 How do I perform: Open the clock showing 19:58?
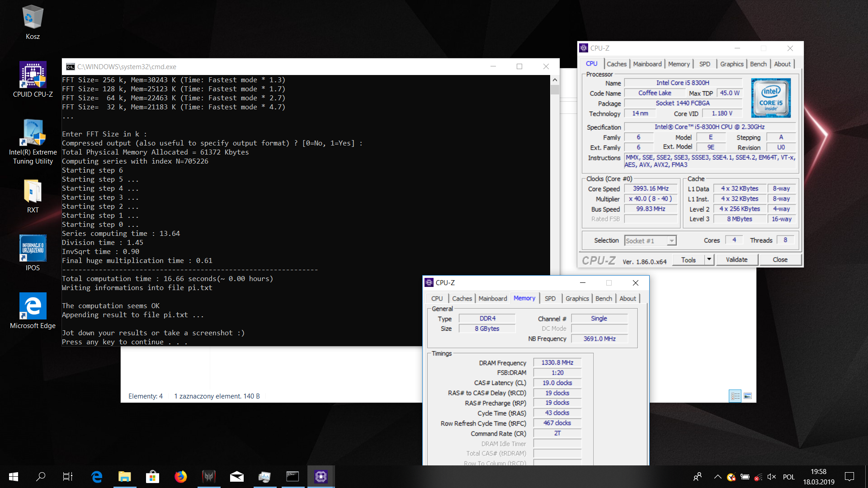pos(818,477)
